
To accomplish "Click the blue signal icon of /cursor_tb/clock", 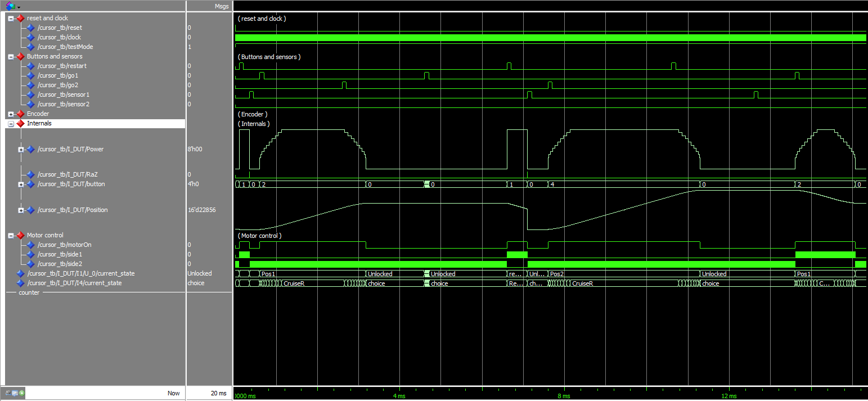I will pyautogui.click(x=31, y=38).
